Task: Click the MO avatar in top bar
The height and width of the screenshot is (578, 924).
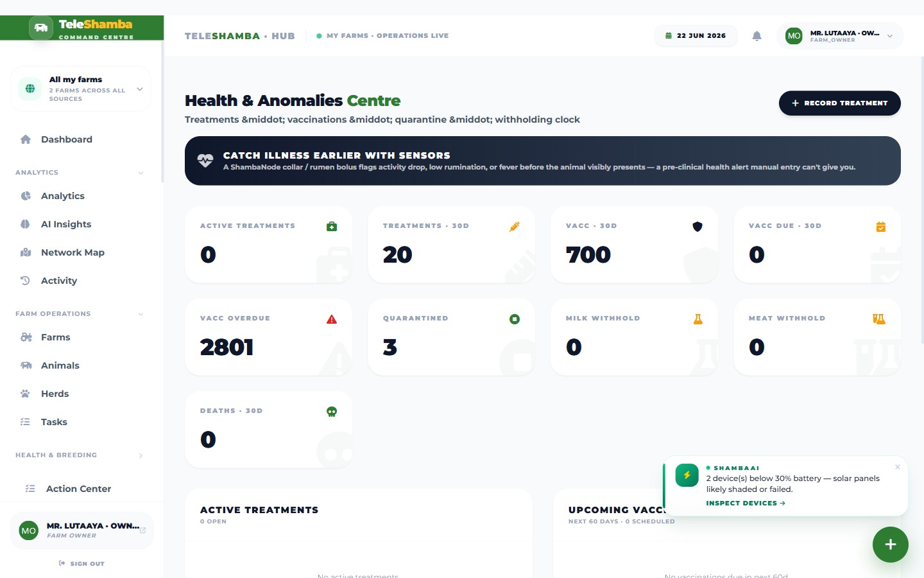Action: 794,36
